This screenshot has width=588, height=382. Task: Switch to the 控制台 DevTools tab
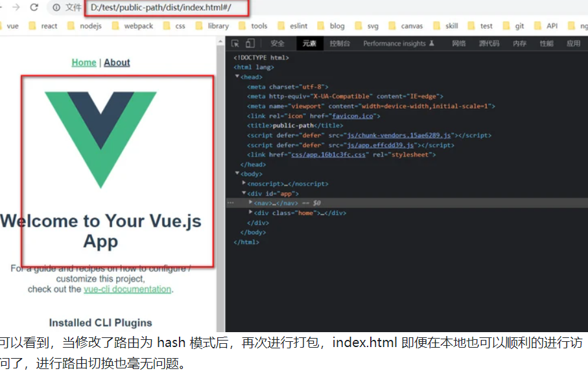coord(340,43)
